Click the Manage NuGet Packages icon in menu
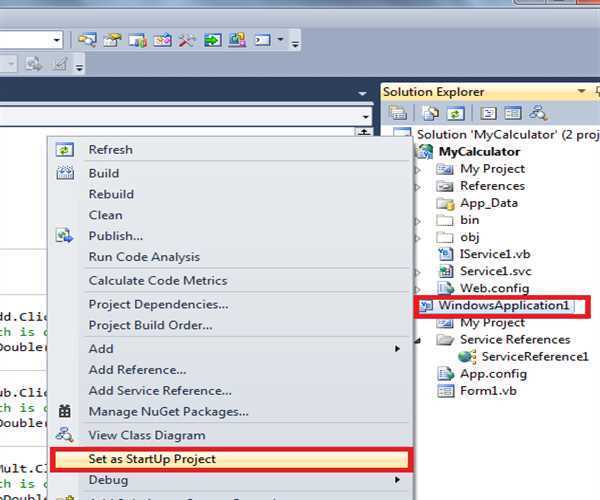The image size is (600, 500). pos(65,411)
